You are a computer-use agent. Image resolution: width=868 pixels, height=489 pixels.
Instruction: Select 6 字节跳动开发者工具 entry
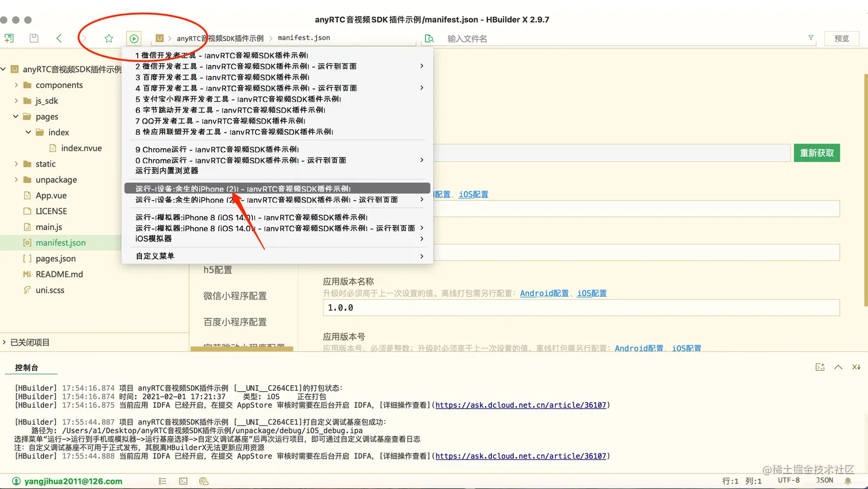point(278,110)
